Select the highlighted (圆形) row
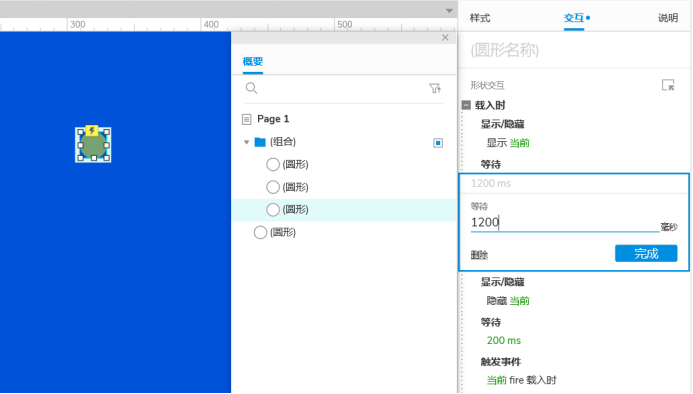Image resolution: width=693 pixels, height=394 pixels. 343,210
